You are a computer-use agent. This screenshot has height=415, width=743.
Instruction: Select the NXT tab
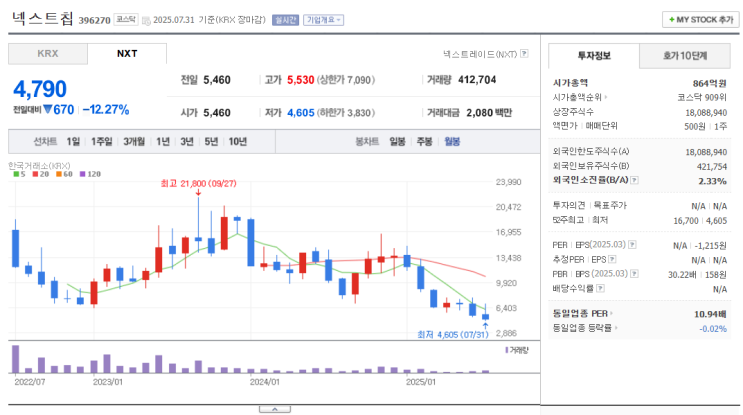(127, 54)
